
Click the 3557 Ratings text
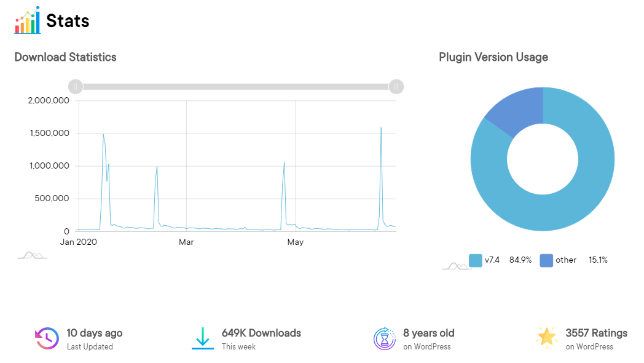coord(596,333)
